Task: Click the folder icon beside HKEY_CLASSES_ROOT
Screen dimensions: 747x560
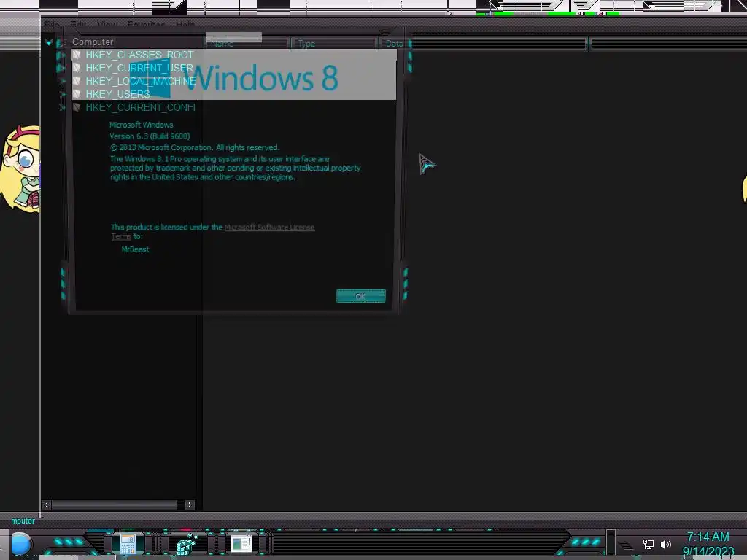Action: click(x=76, y=55)
